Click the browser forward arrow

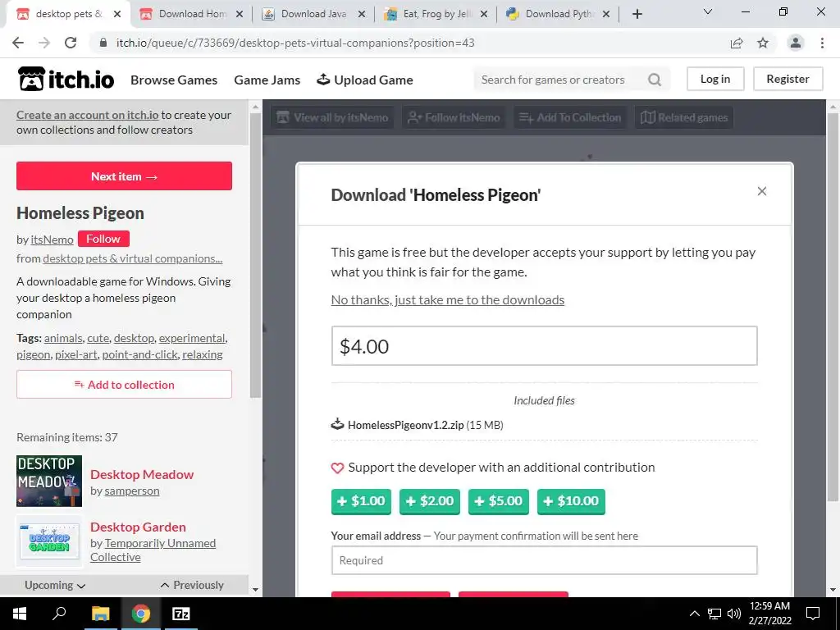click(x=44, y=43)
